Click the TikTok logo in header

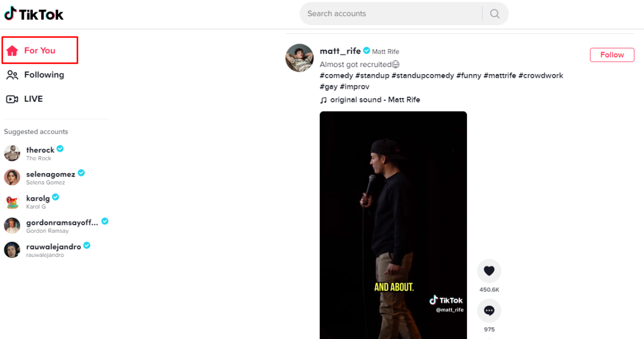tap(34, 14)
